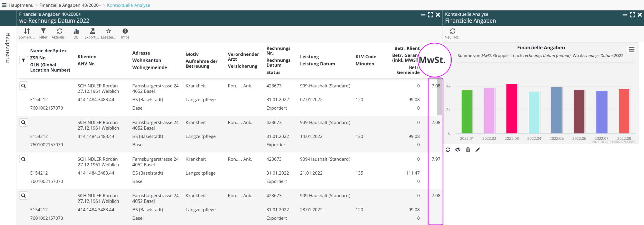Open the chart hamburger context menu
Screen dimensions: 644x225
tap(631, 49)
